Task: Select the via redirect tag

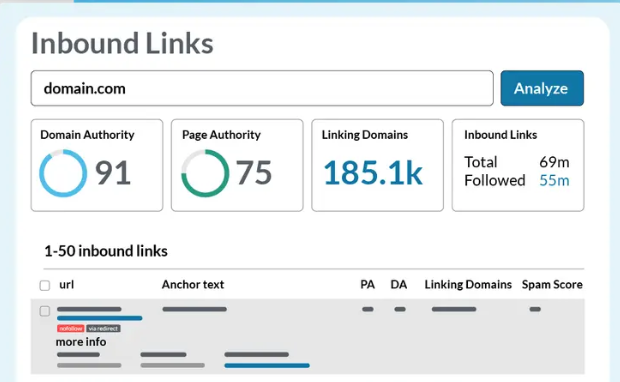Action: click(103, 329)
